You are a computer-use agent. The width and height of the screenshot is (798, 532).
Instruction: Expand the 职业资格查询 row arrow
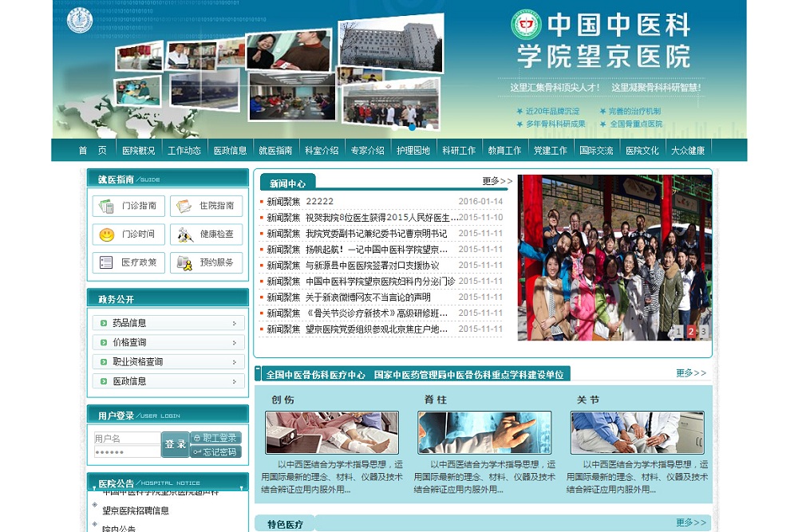click(234, 362)
